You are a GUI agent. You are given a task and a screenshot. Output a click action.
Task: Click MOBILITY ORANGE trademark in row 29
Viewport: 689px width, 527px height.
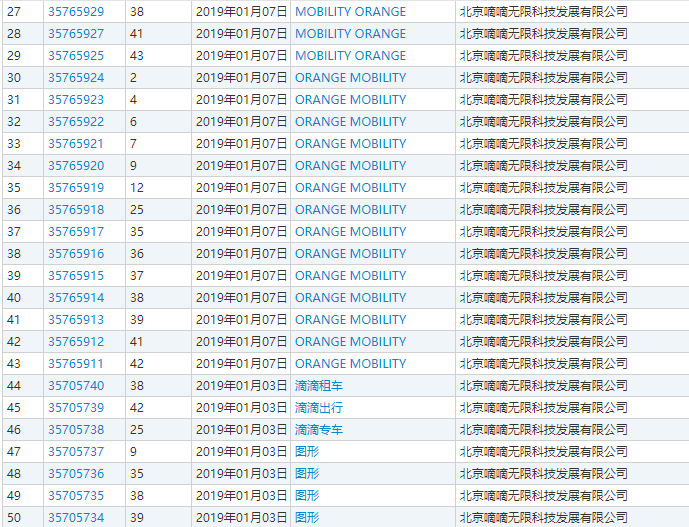tap(350, 56)
